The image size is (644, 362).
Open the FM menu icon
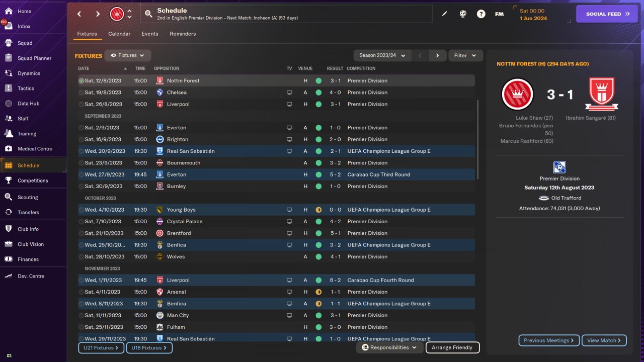499,14
